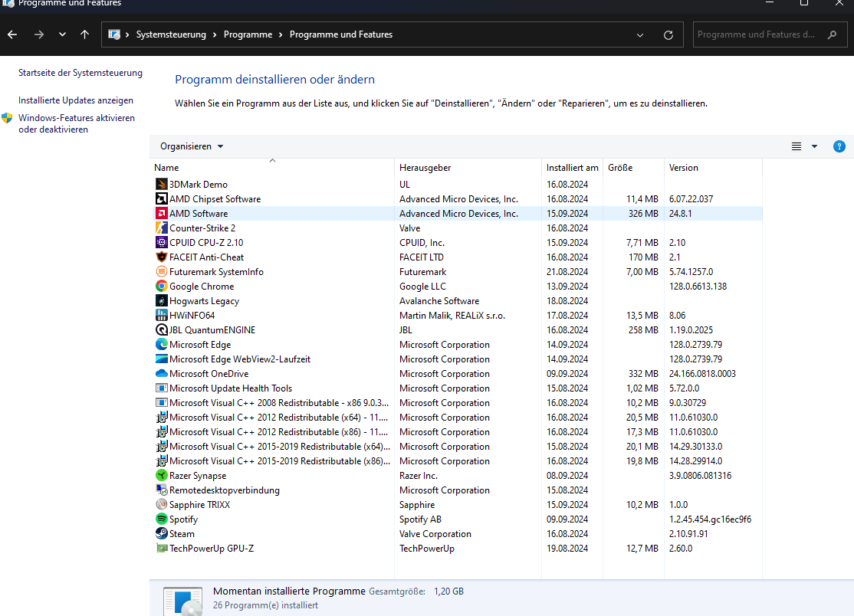The image size is (854, 616).
Task: Open the view dropdown arrow beside list icon
Action: coord(814,146)
